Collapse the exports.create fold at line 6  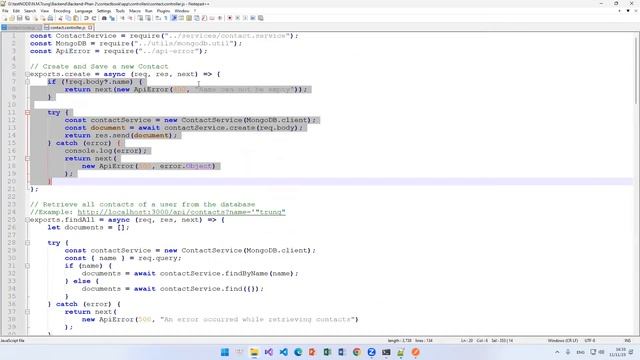coord(27,74)
